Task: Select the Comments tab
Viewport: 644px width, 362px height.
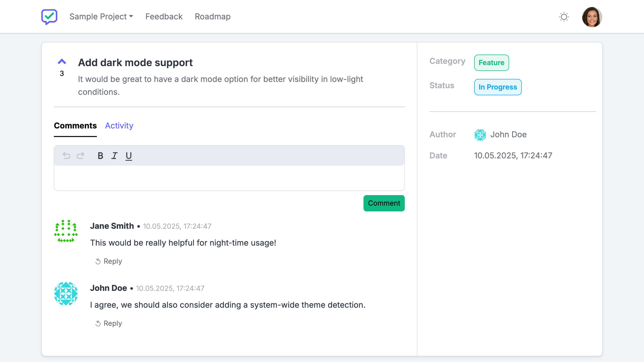Action: click(75, 126)
